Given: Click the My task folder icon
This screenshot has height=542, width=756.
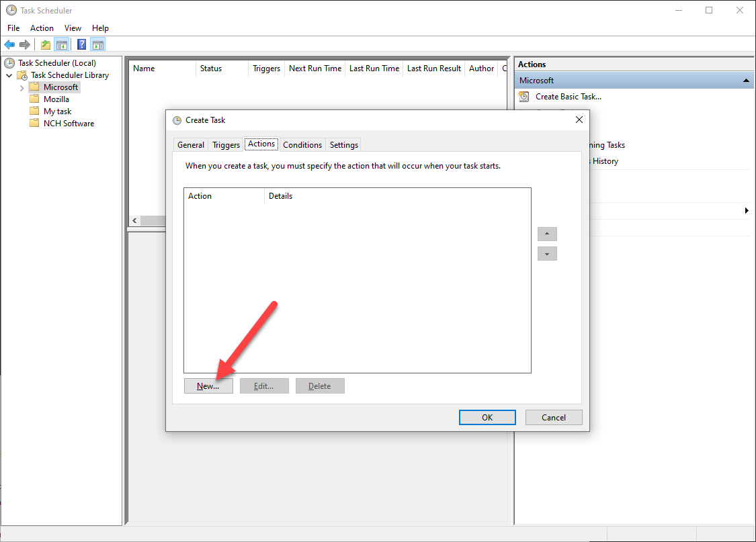Looking at the screenshot, I should pos(34,111).
